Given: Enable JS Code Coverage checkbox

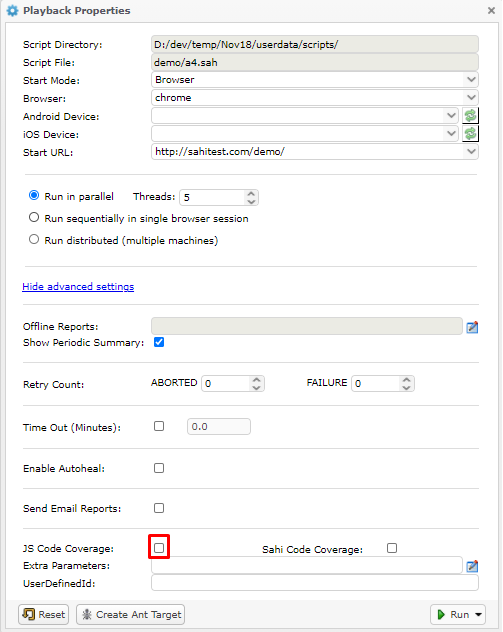Looking at the screenshot, I should 159,547.
